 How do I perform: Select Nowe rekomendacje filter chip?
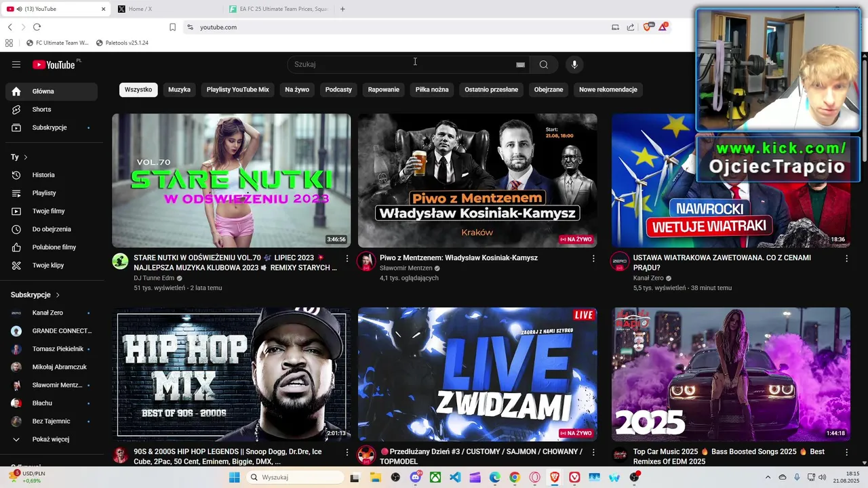(608, 89)
